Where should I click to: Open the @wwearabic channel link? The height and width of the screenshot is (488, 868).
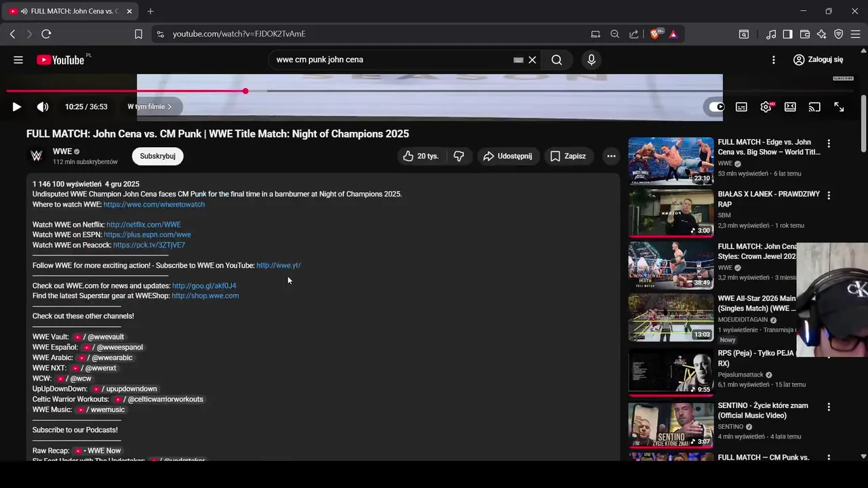(106, 358)
